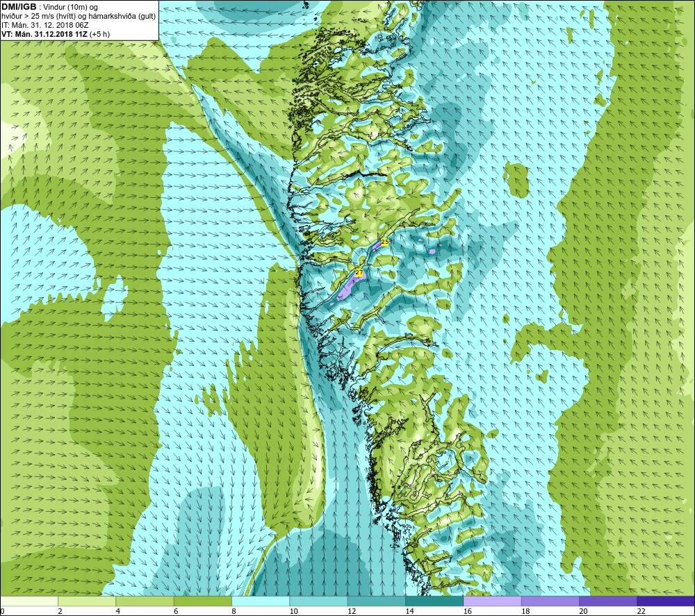Viewport: 695px width, 616px height.
Task: Click legend tick label 18
Action: pyautogui.click(x=525, y=611)
